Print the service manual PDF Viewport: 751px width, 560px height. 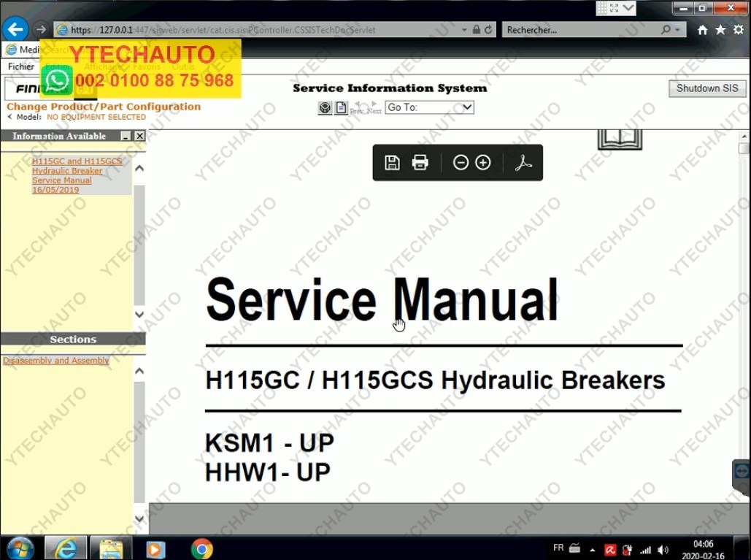(420, 163)
